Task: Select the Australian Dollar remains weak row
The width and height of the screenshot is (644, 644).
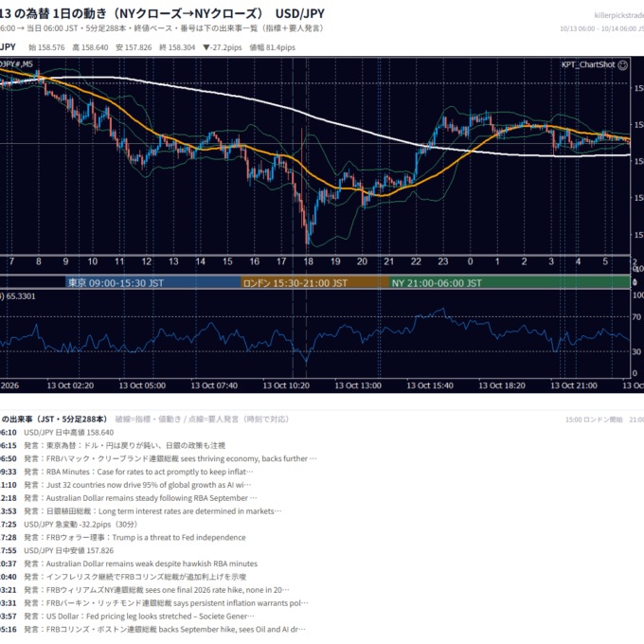Action: click(129, 563)
